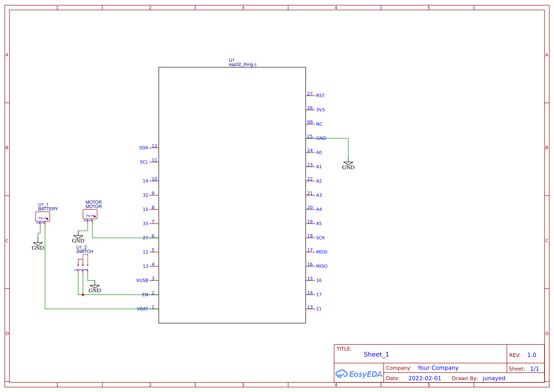This screenshot has height=392, width=554.
Task: Click the Sheet_1 title text
Action: [x=376, y=355]
